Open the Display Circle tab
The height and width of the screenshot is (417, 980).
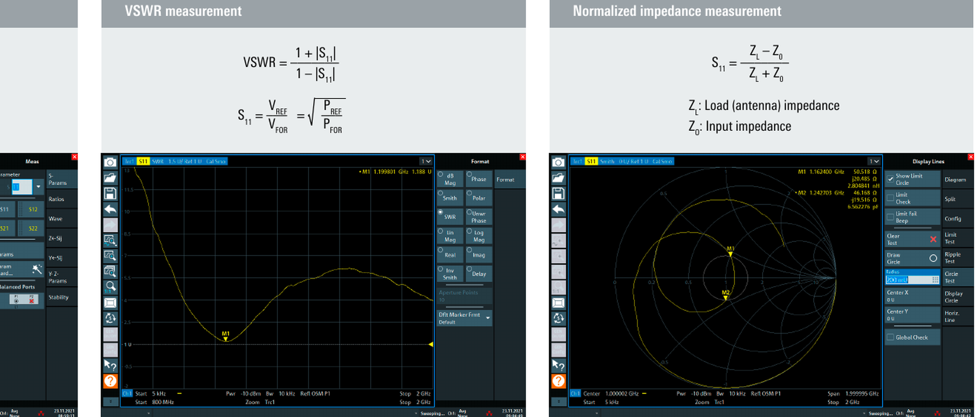(958, 297)
